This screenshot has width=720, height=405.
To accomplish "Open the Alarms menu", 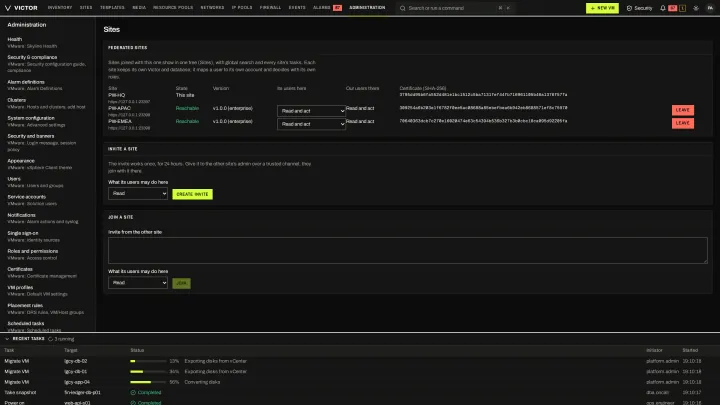I will coord(321,8).
